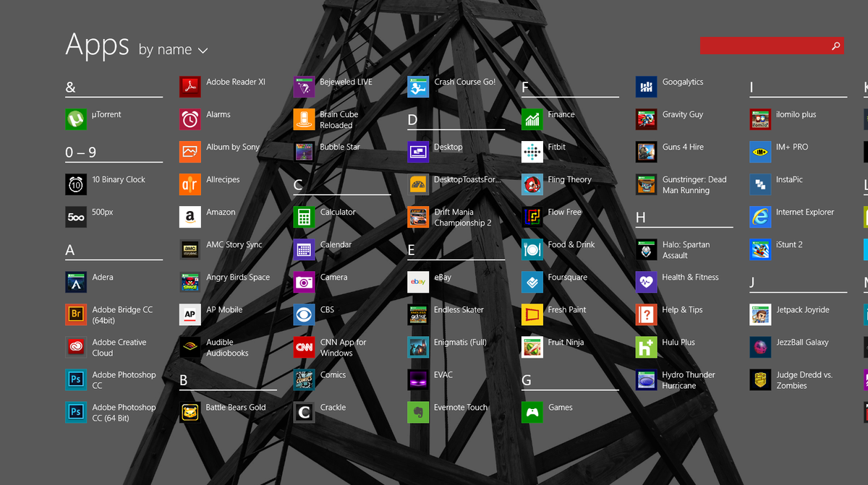
Task: Click the search magnifier button
Action: coord(835,46)
